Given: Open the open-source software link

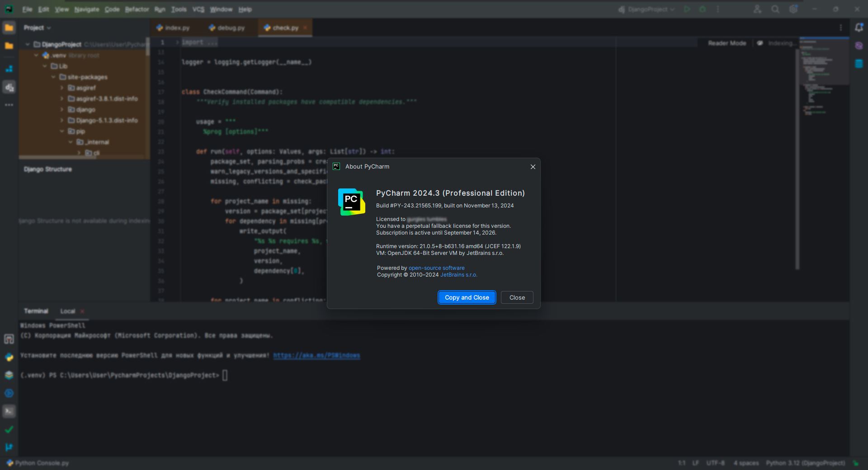Looking at the screenshot, I should pos(436,268).
